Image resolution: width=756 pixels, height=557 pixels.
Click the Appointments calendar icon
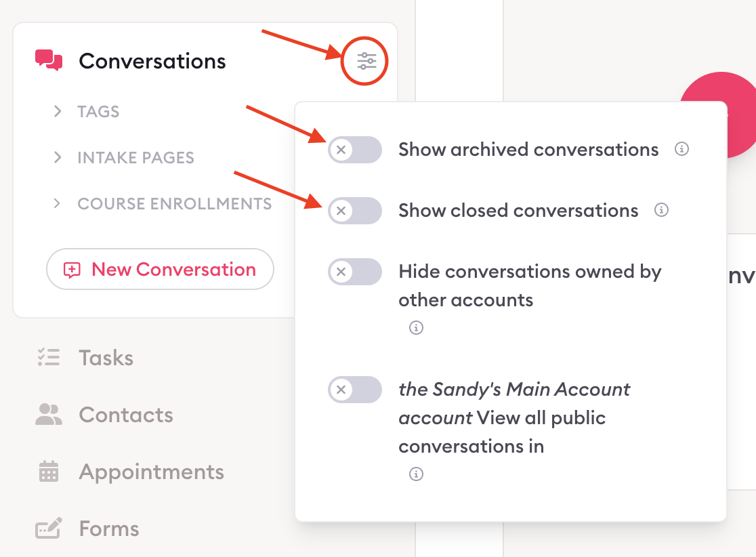[x=49, y=472]
